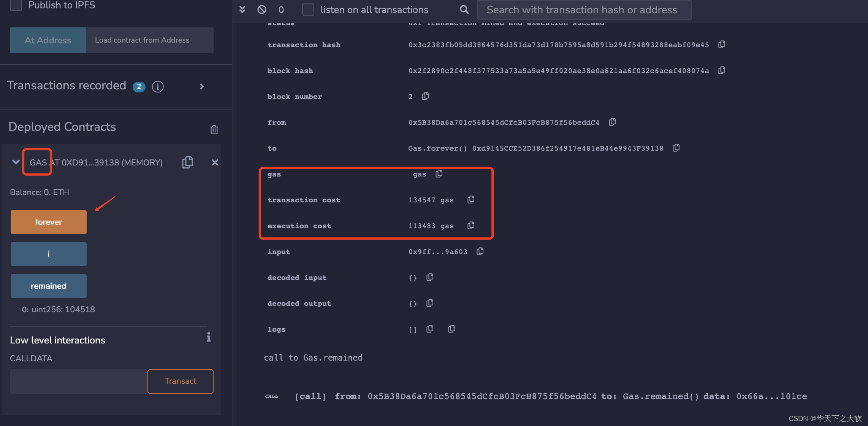Viewport: 868px width, 426px height.
Task: Copy the 'to' contract address
Action: [676, 148]
